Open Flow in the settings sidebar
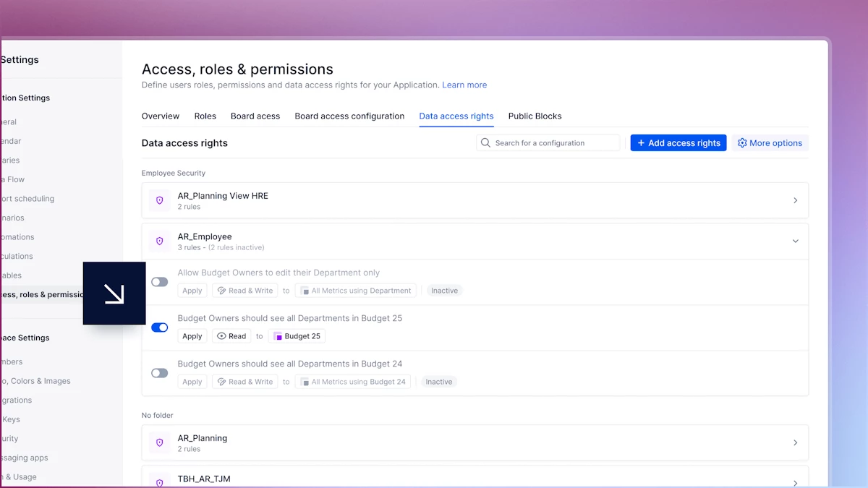Screen dimensions: 868x488 (x=12, y=179)
